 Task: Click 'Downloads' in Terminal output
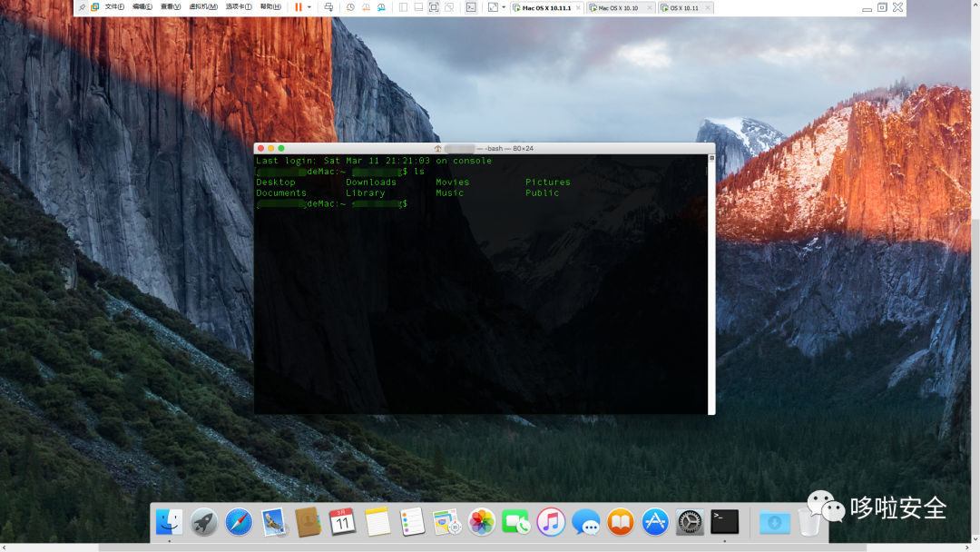coord(371,182)
